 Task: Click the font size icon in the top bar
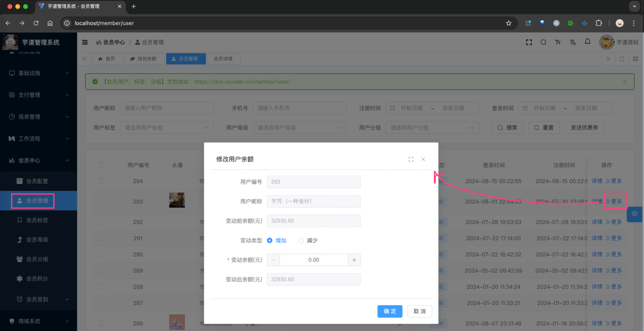coord(558,42)
